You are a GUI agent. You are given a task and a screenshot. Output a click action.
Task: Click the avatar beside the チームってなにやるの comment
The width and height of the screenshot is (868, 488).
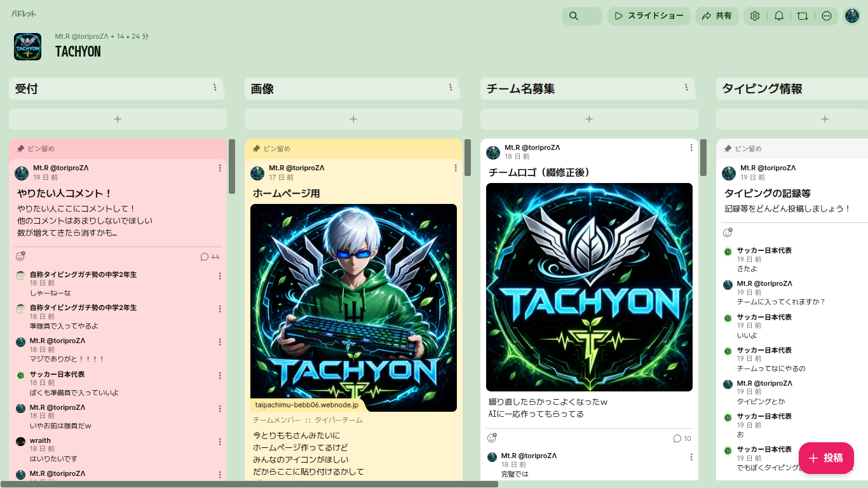pos(728,351)
